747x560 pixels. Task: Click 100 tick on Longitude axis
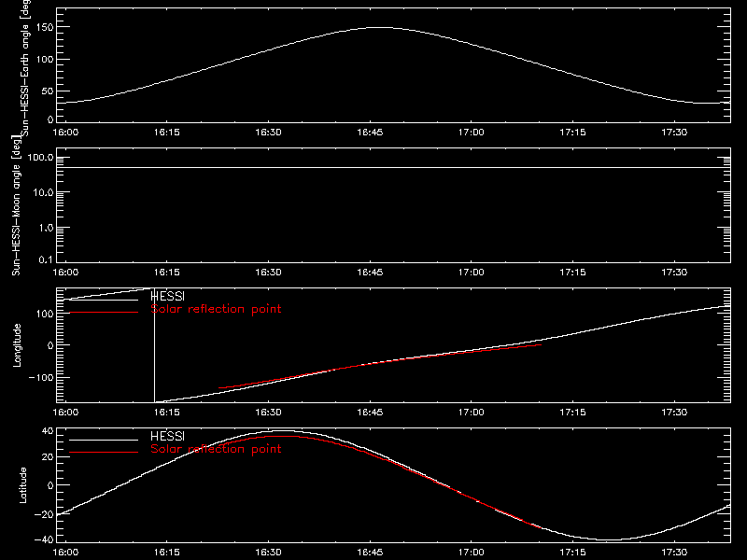coord(45,314)
